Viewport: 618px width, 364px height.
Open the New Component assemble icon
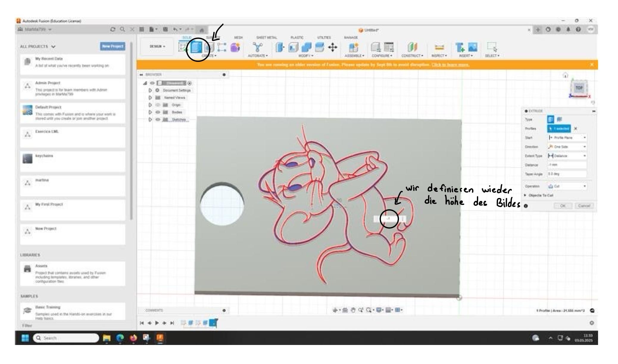tap(354, 48)
